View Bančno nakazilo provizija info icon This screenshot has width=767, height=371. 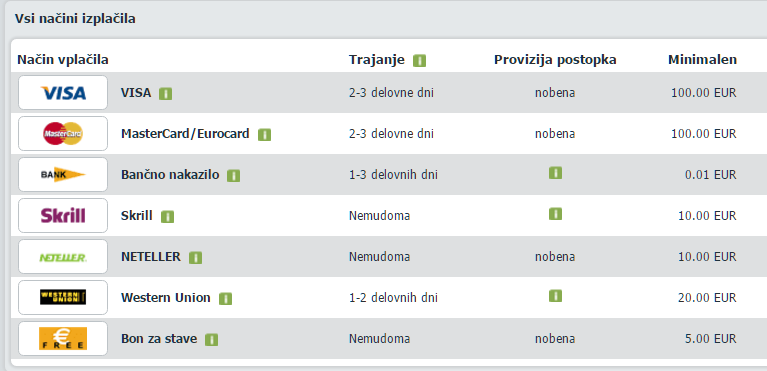coord(555,173)
